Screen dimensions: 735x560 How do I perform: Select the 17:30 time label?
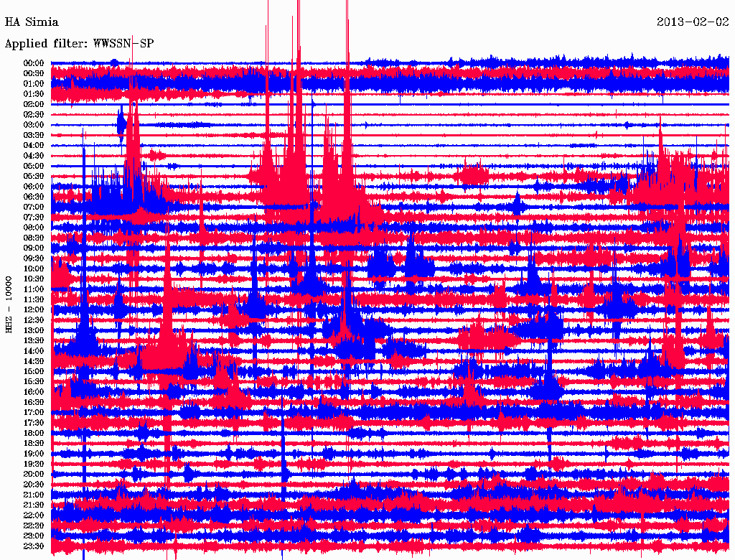coord(33,423)
